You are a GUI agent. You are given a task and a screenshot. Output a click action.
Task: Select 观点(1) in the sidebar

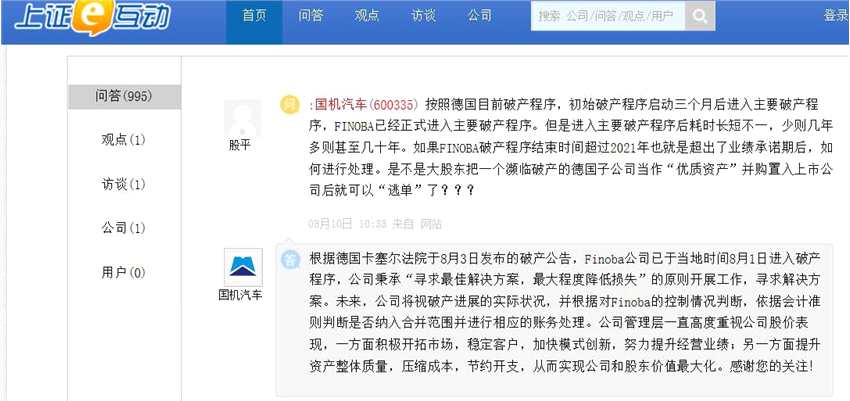tap(124, 140)
